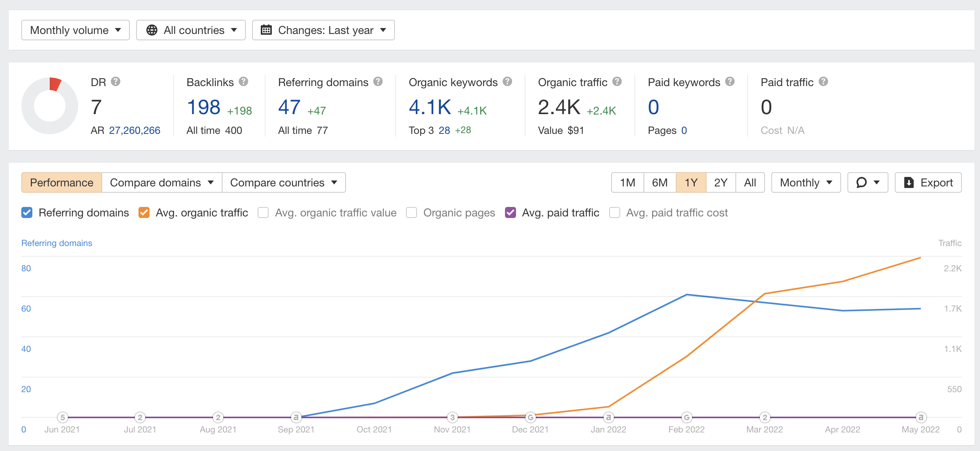Viewport: 980px width, 451px height.
Task: Click the calendar icon in Changes filter
Action: [x=266, y=30]
